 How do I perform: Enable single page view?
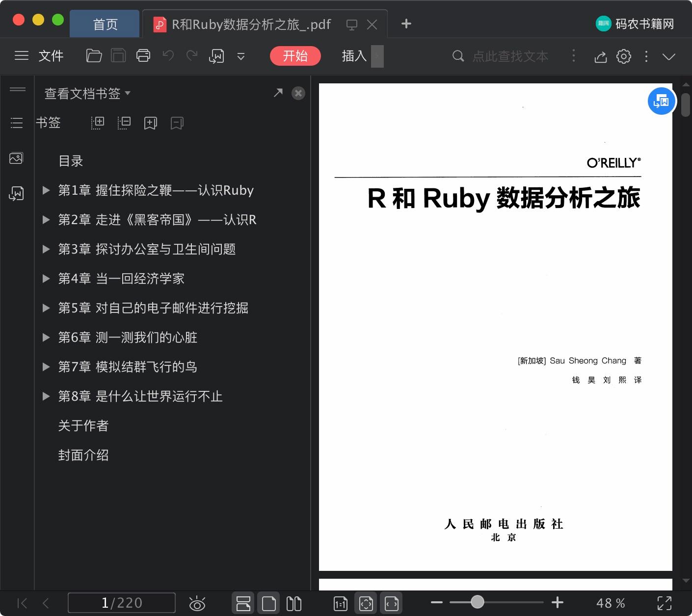click(268, 603)
